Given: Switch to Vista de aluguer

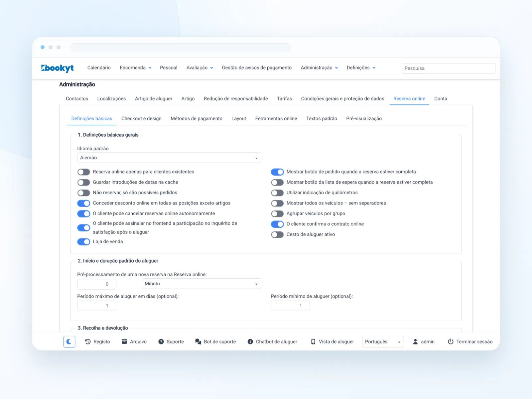Looking at the screenshot, I should click(x=332, y=341).
